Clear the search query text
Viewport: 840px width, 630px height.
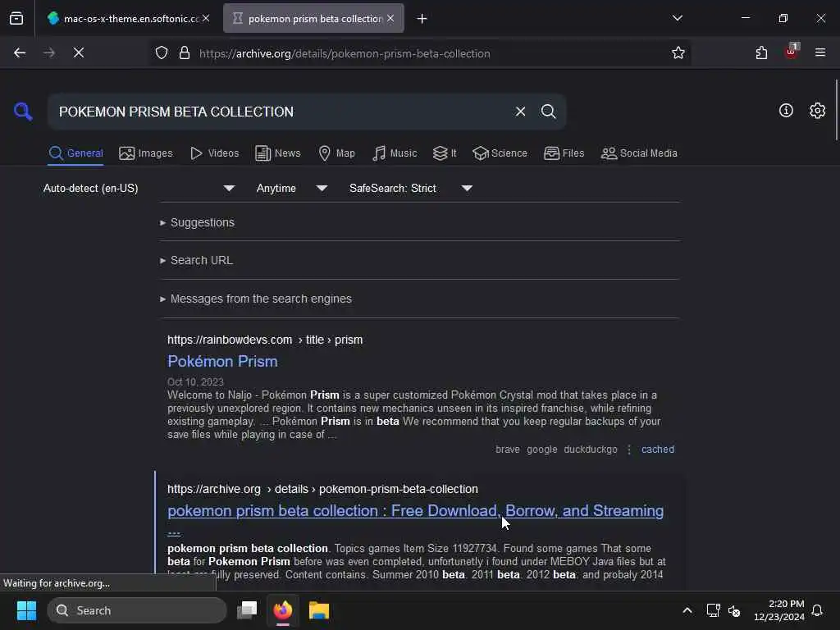520,112
